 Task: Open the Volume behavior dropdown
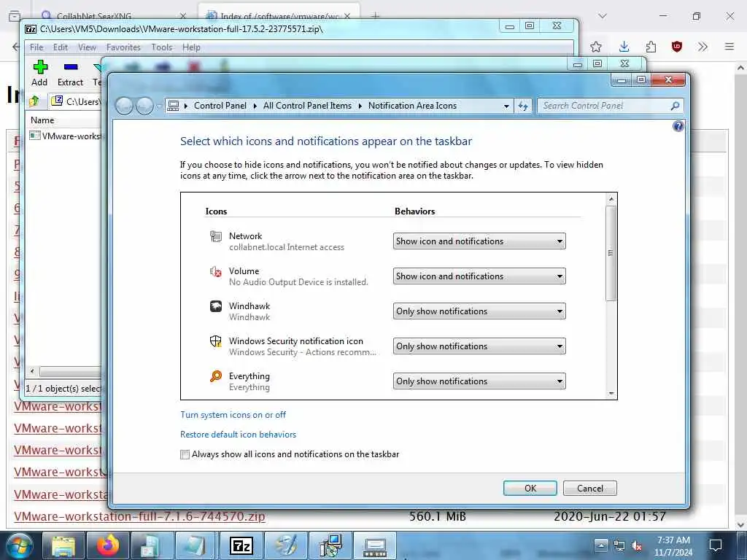(479, 276)
